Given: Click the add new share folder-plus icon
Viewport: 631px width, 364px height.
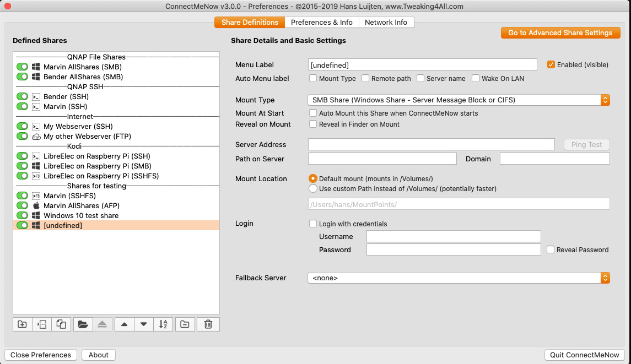Looking at the screenshot, I should click(22, 324).
